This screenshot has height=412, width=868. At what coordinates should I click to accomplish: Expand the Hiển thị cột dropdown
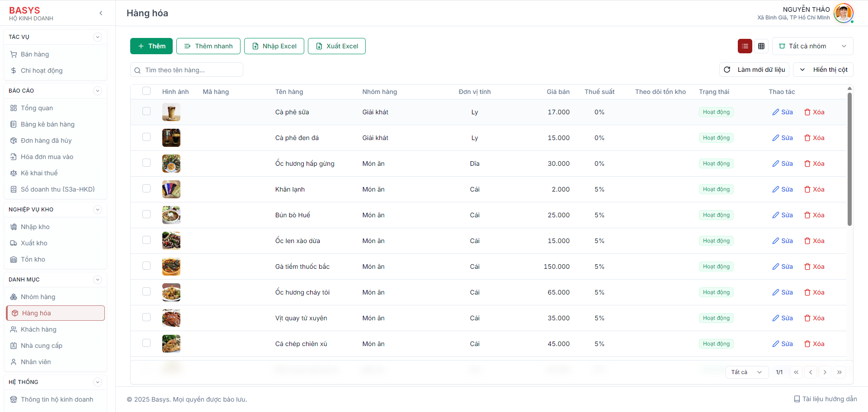(823, 70)
